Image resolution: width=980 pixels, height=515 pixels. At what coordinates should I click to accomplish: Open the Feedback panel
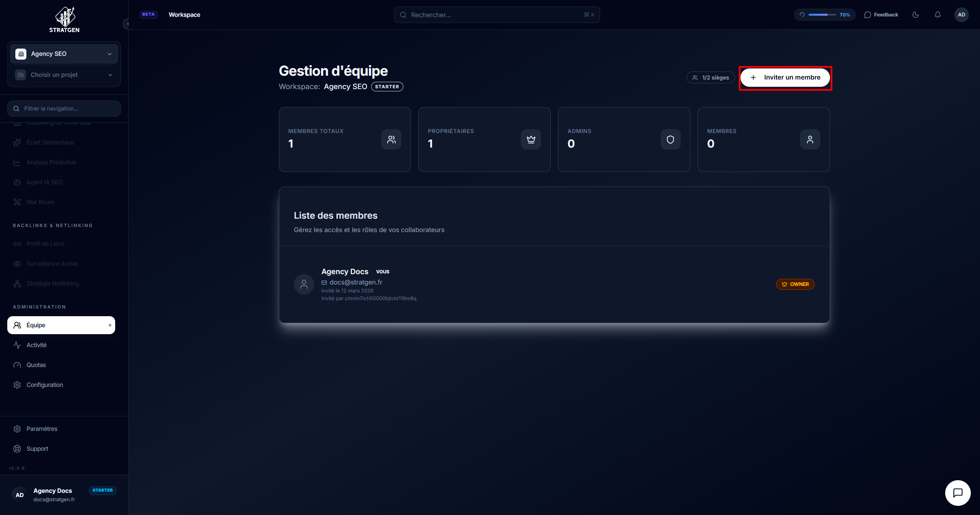881,15
